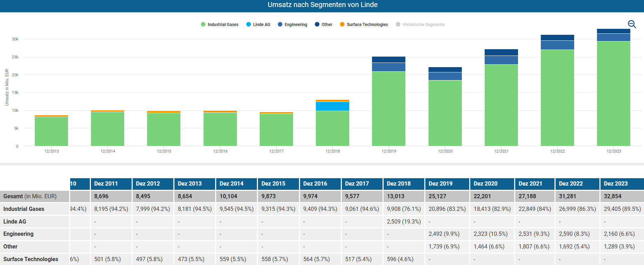The width and height of the screenshot is (644, 265).
Task: Toggle Linde AG legend entry
Action: coord(258,25)
